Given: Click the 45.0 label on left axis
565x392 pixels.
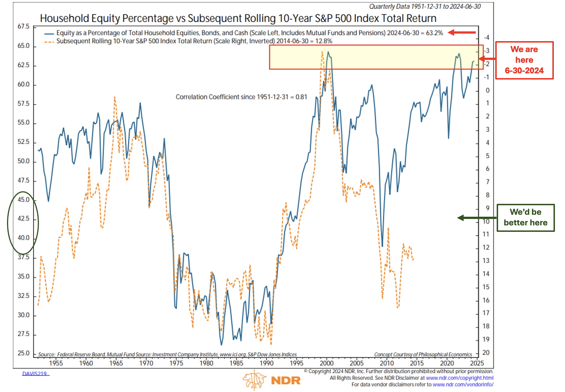Looking at the screenshot, I should [24, 200].
